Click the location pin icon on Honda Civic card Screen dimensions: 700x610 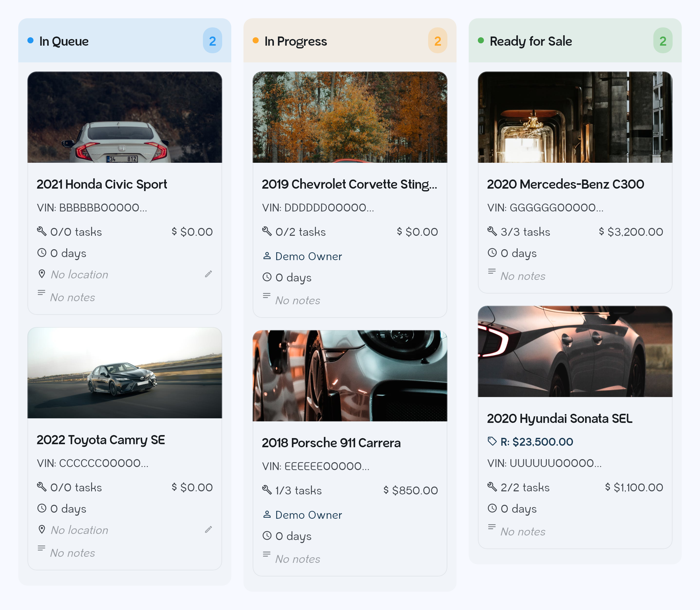point(42,274)
